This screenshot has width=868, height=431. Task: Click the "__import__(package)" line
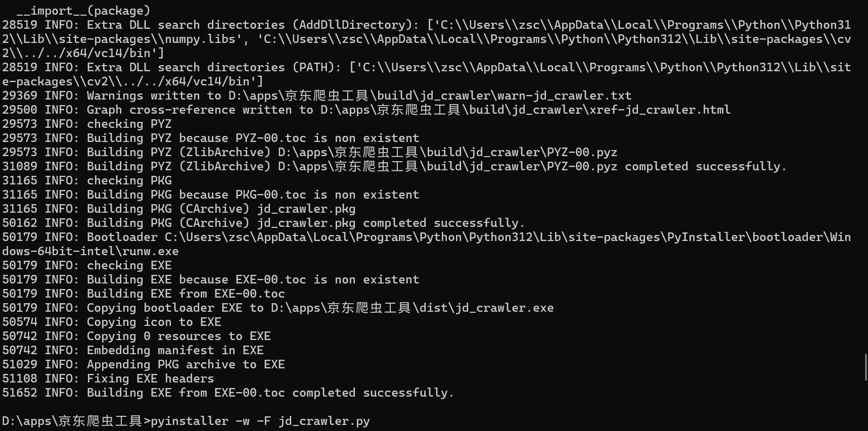[x=83, y=11]
